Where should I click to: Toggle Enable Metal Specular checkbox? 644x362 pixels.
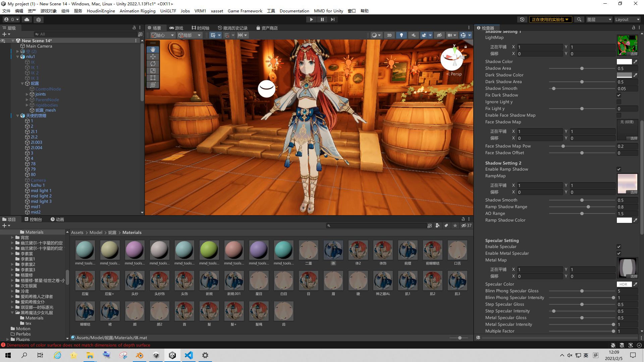pos(619,253)
